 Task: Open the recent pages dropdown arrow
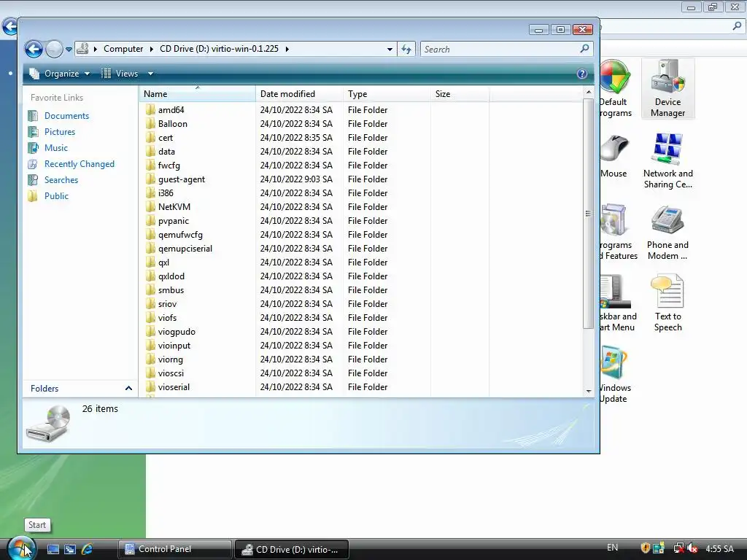[x=69, y=49]
